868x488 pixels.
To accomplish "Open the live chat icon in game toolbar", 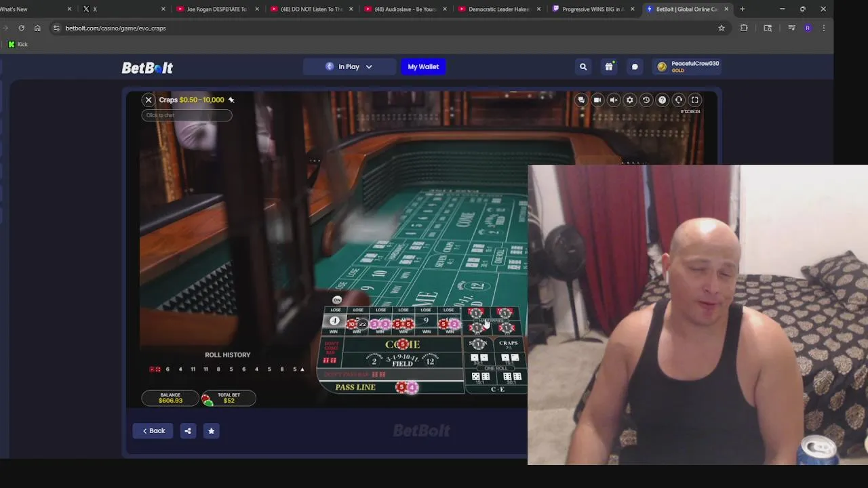I will coord(581,100).
